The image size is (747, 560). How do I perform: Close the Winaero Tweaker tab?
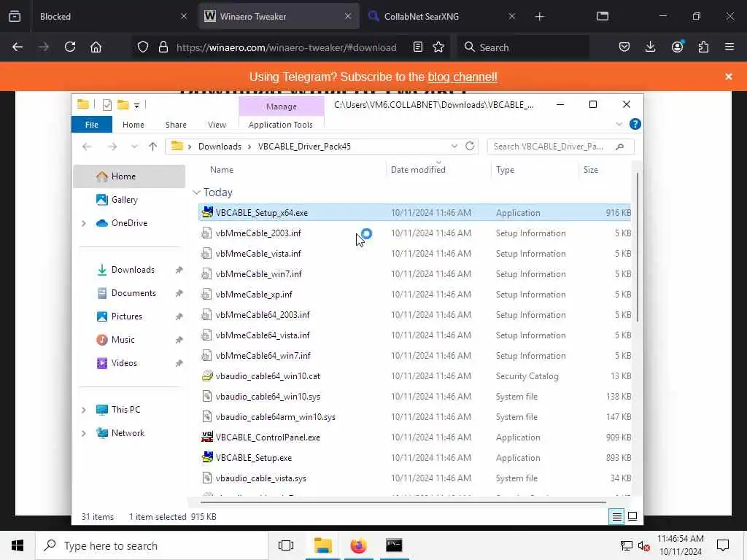pos(348,16)
